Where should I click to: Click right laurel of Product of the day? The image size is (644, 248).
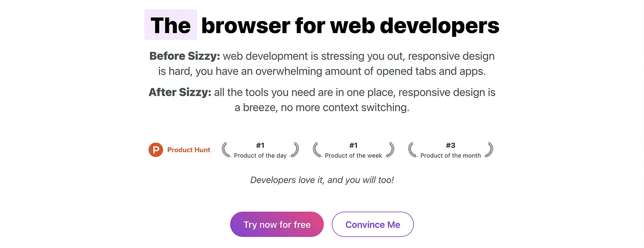coord(294,150)
